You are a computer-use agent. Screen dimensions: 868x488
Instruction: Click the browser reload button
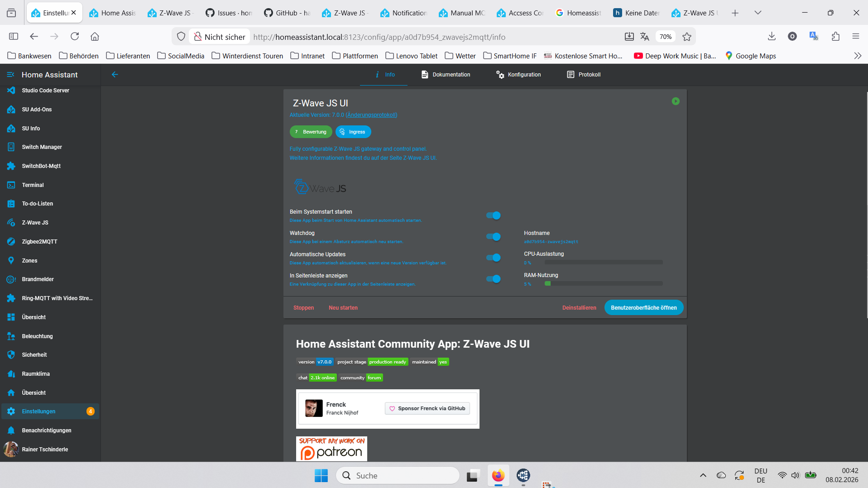(x=75, y=37)
